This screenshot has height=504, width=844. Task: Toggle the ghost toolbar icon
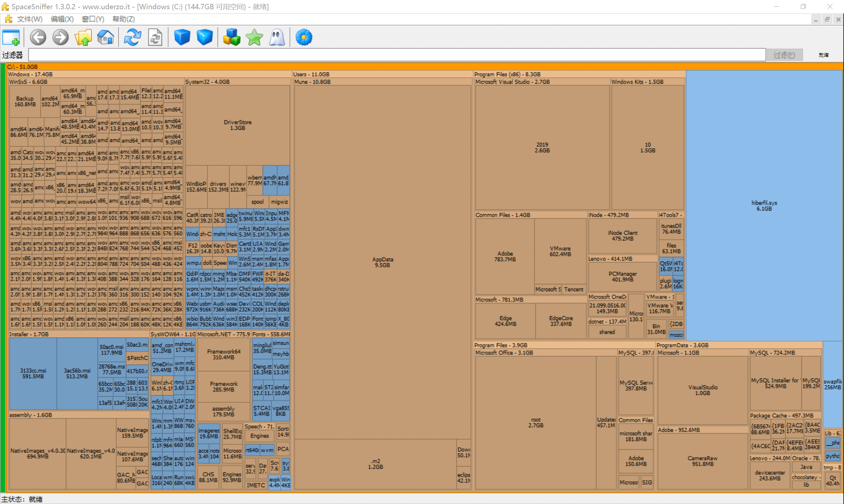(277, 37)
